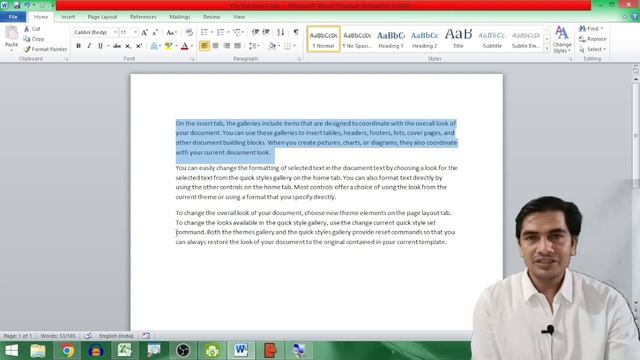Toggle Show/Hide paragraph marks
Screen dimensions: 640x360
click(296, 32)
